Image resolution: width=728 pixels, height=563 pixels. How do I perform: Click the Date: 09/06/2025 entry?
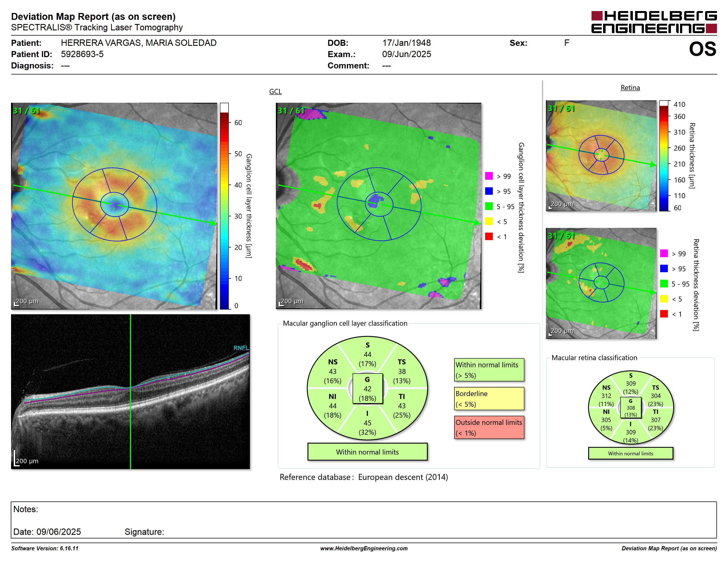(x=47, y=532)
